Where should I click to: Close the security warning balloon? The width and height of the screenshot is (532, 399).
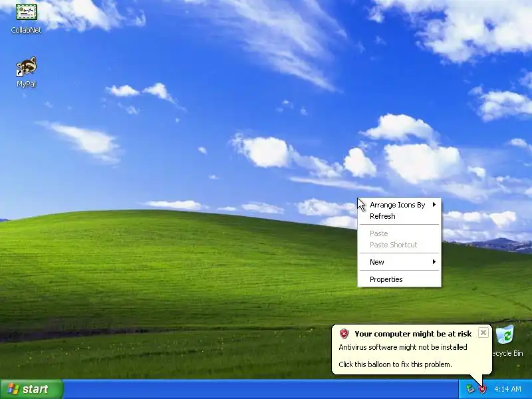point(483,332)
